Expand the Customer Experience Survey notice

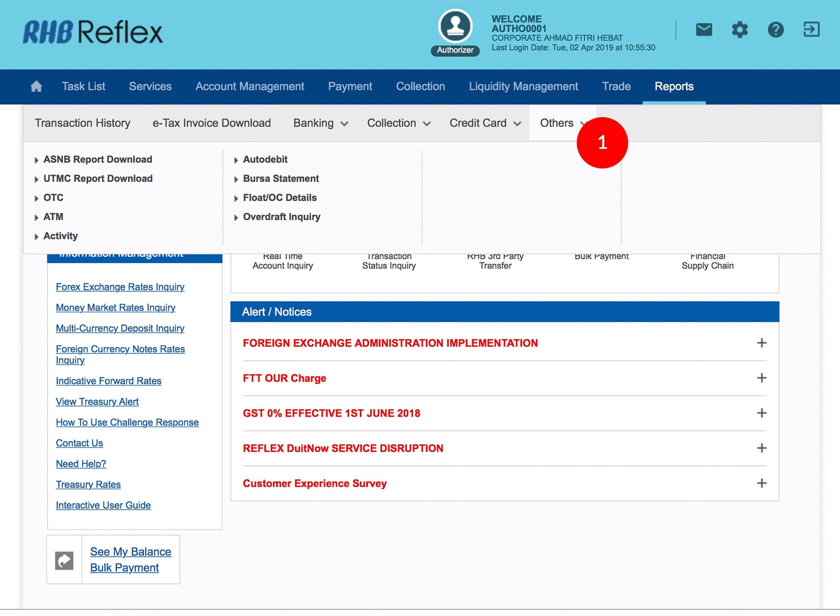[761, 483]
